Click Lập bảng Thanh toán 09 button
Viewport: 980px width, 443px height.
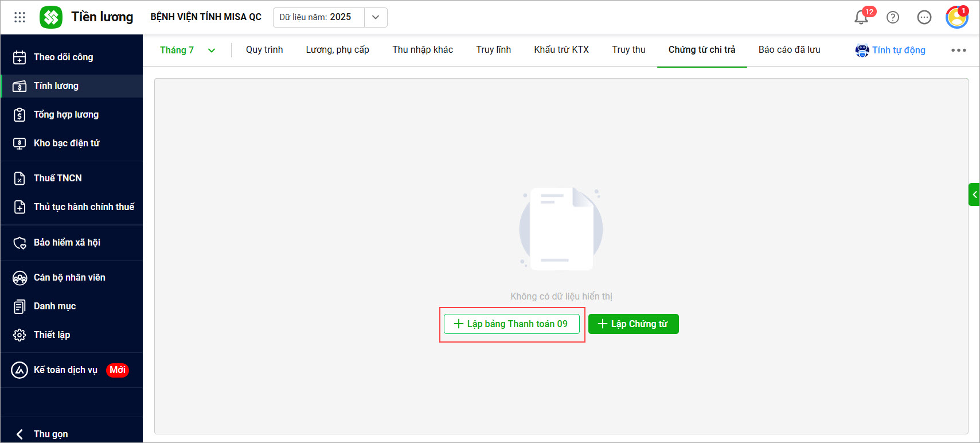(512, 324)
